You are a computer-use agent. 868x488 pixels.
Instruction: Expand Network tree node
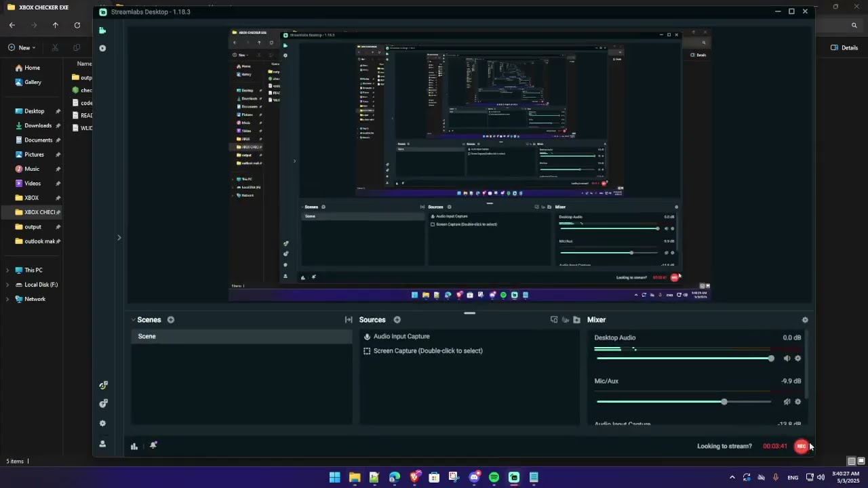pyautogui.click(x=7, y=299)
